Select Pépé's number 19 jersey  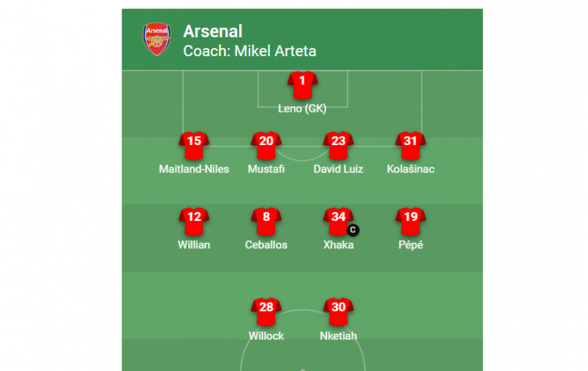tap(411, 221)
